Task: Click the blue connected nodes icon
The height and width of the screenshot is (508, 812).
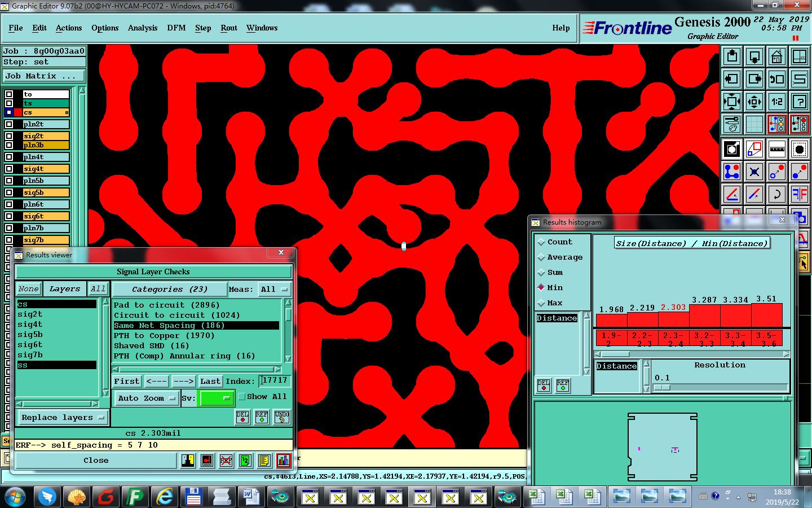Action: point(732,171)
